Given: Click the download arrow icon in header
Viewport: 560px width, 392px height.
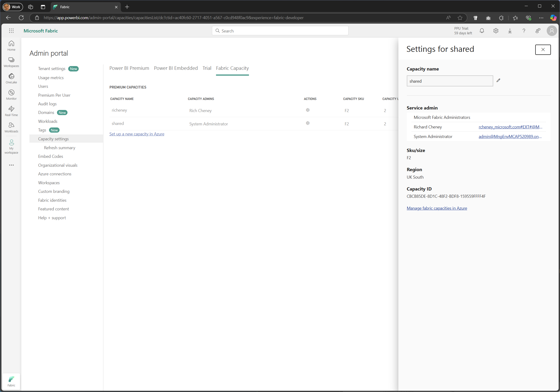Looking at the screenshot, I should tap(510, 31).
